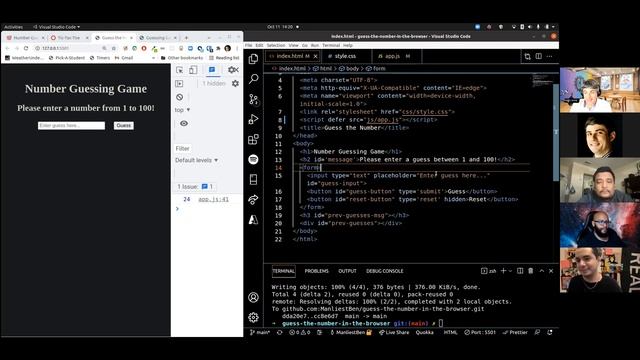This screenshot has height=360, width=640.
Task: Open the VS Code Manage gear
Action: pos(253,317)
